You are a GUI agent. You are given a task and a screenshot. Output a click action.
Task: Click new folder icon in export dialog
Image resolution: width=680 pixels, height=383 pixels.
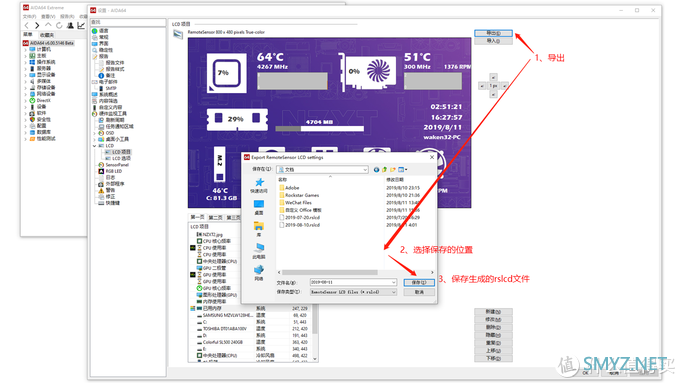pos(393,170)
